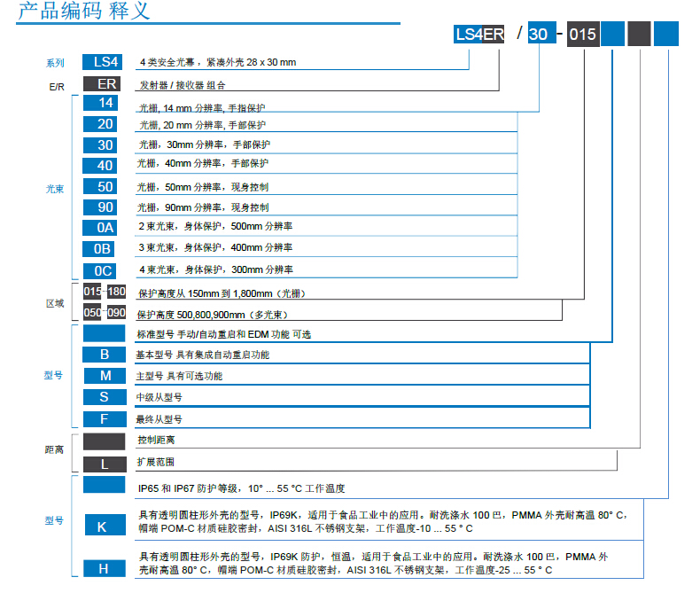Select the H model code box

click(x=105, y=568)
